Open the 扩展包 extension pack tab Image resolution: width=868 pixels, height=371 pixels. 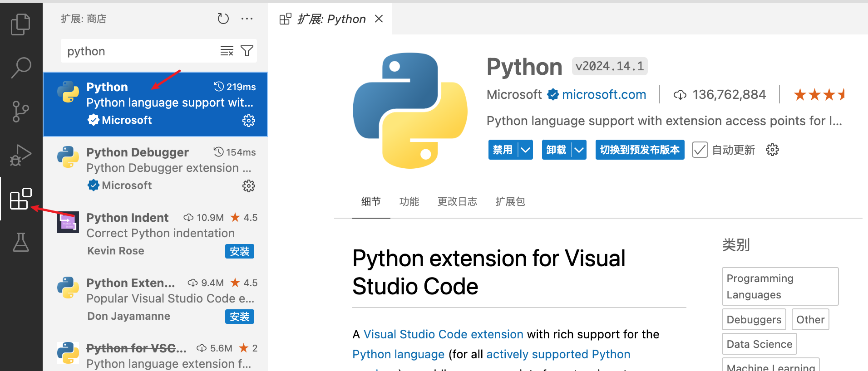coord(510,202)
